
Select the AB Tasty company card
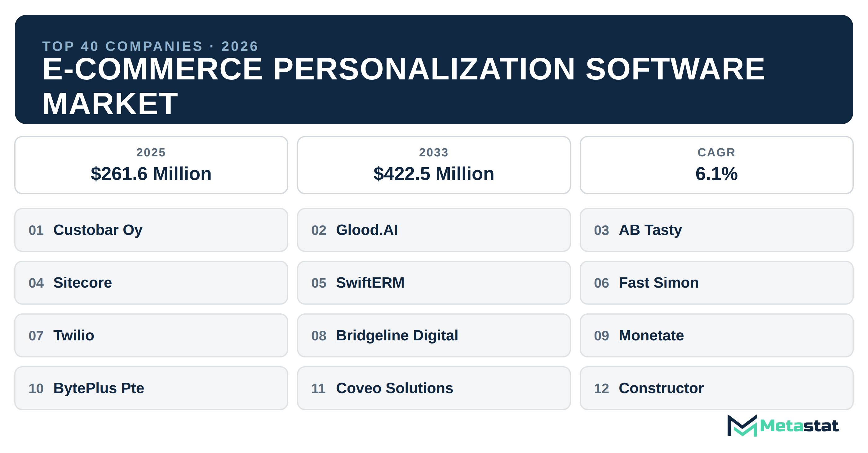(716, 230)
